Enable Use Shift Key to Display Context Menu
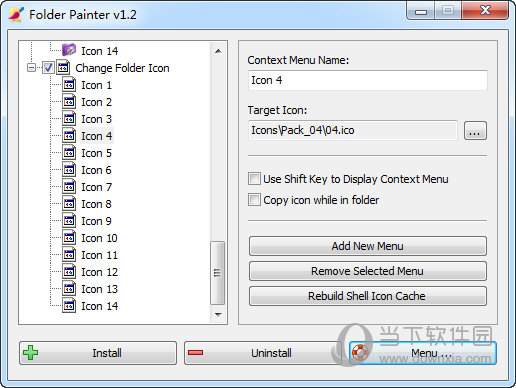This screenshot has height=388, width=516. point(254,179)
